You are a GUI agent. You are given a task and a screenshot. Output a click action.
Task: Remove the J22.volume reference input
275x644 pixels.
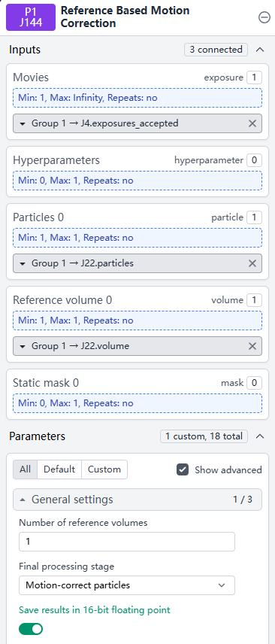pos(252,346)
